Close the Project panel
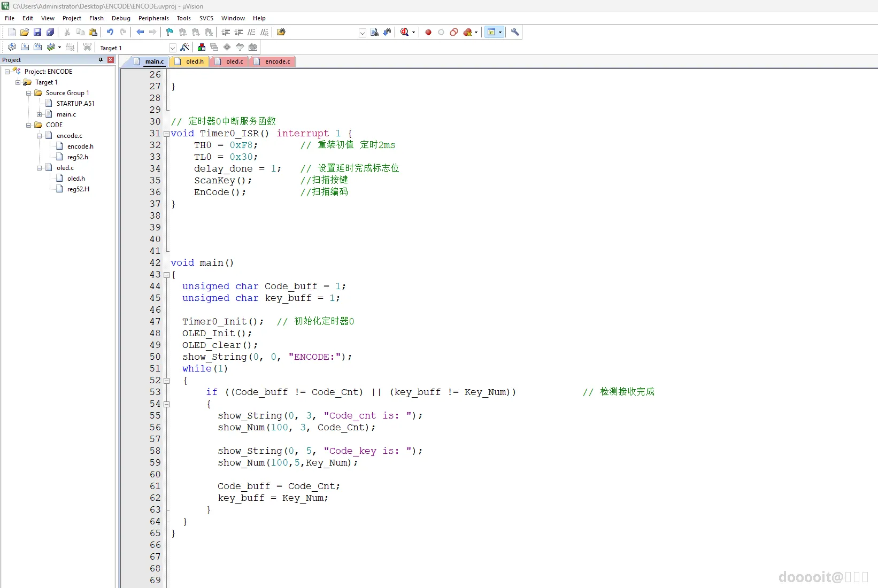878x588 pixels. coord(111,60)
